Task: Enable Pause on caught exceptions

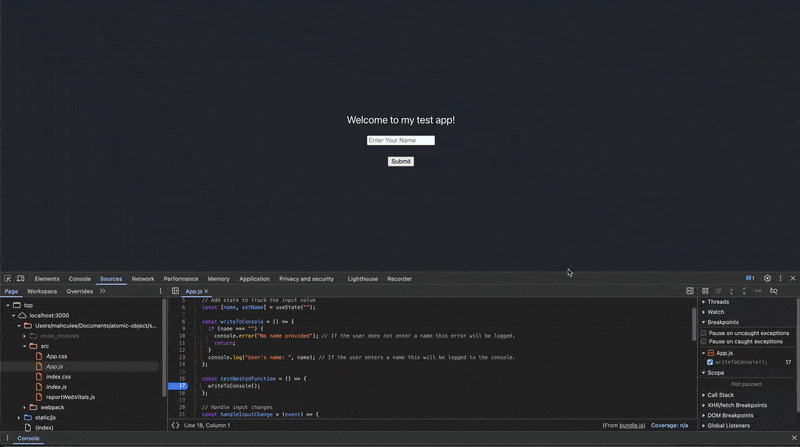Action: coord(704,341)
